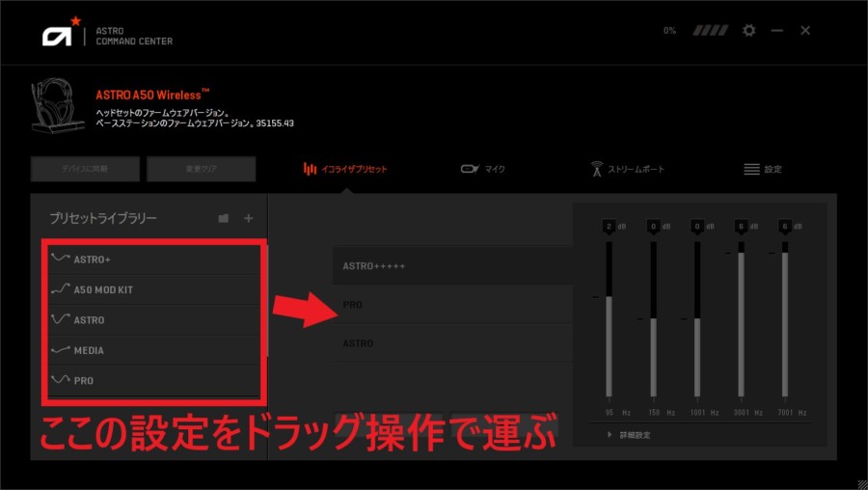Screen dimensions: 868x490
Task: Add a new preset with plus icon
Action: (249, 218)
